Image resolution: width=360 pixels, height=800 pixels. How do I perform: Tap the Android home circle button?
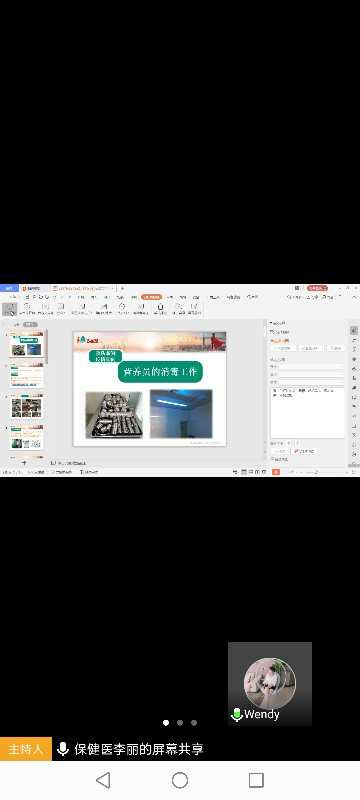coord(179,780)
